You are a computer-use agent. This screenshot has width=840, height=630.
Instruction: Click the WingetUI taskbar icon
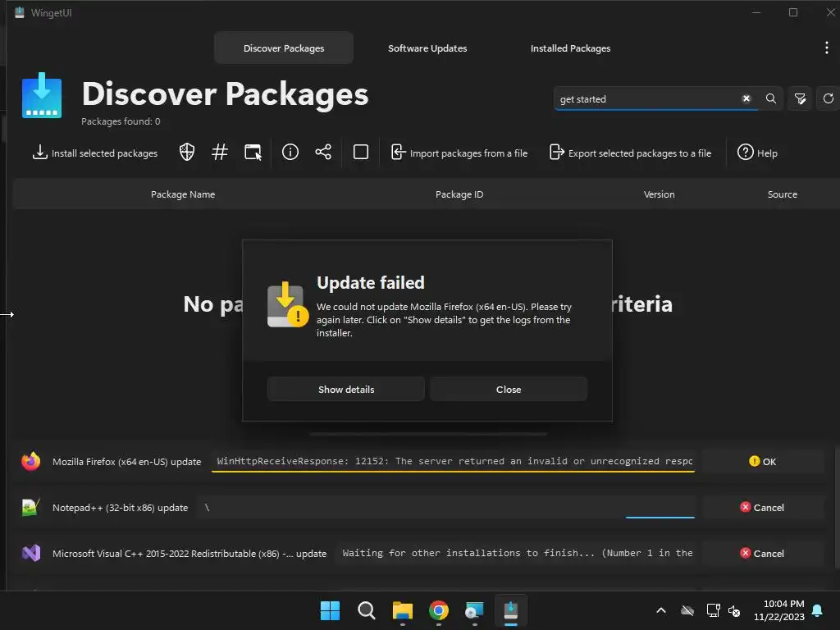click(510, 610)
